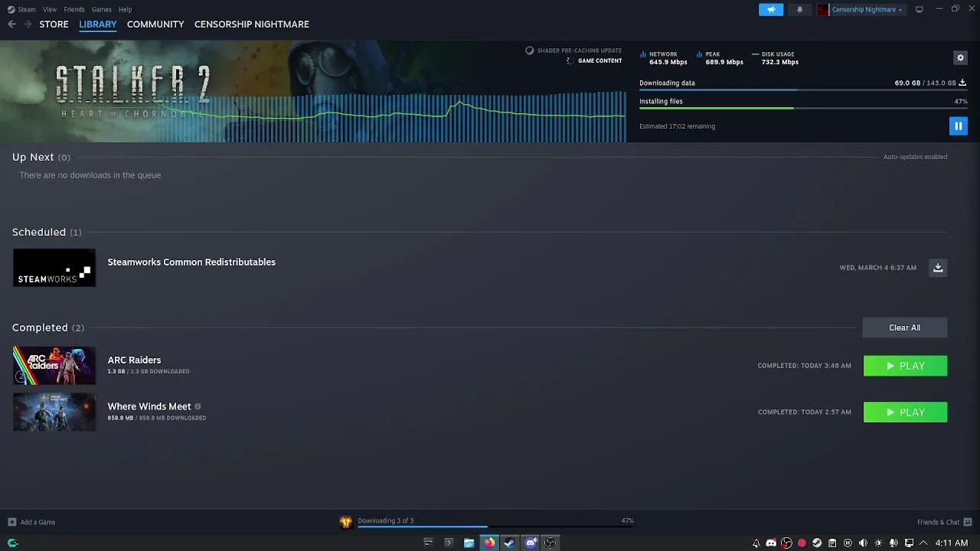The height and width of the screenshot is (551, 980).
Task: Click the Where Winds Meet title
Action: point(149,406)
